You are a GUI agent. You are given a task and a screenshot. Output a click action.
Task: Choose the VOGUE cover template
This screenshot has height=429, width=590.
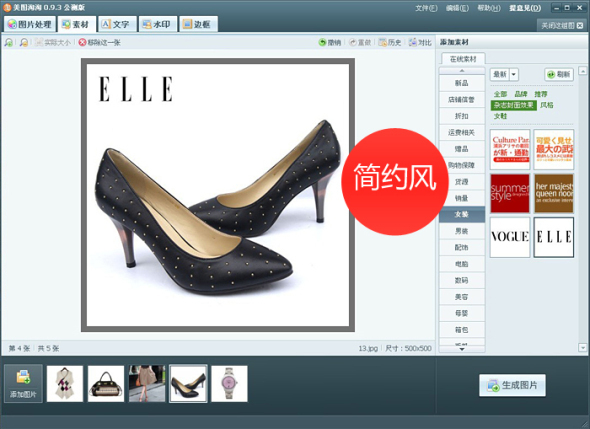pos(510,237)
